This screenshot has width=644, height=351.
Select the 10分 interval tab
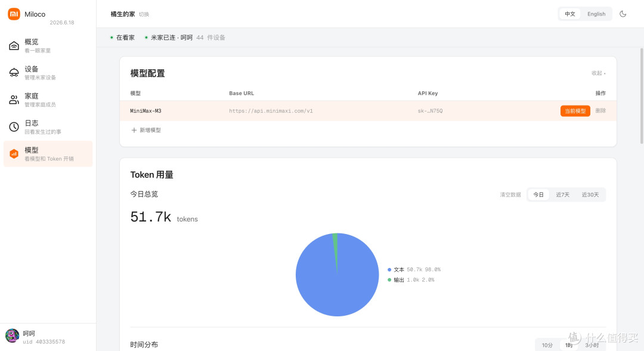(547, 345)
